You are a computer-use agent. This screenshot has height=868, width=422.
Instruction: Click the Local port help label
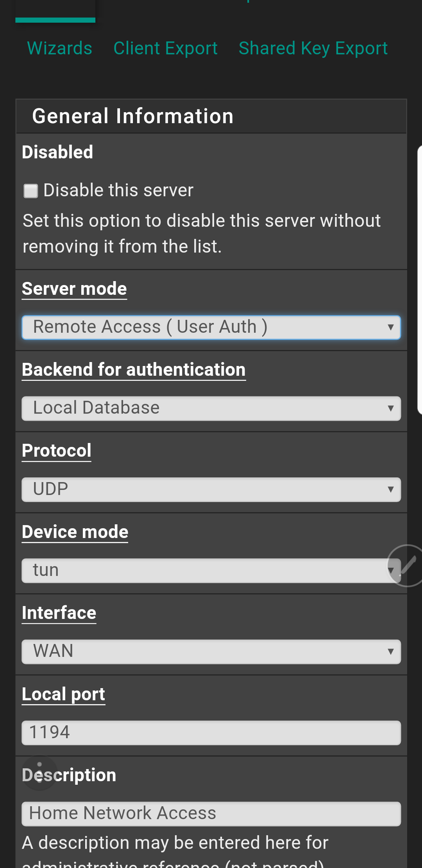pos(63,694)
